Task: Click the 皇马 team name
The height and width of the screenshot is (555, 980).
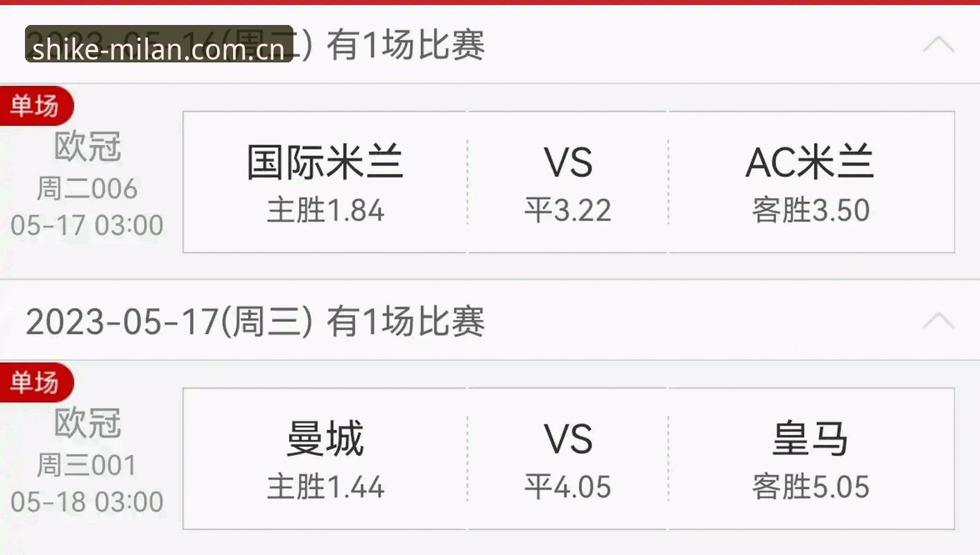Action: pyautogui.click(x=811, y=439)
